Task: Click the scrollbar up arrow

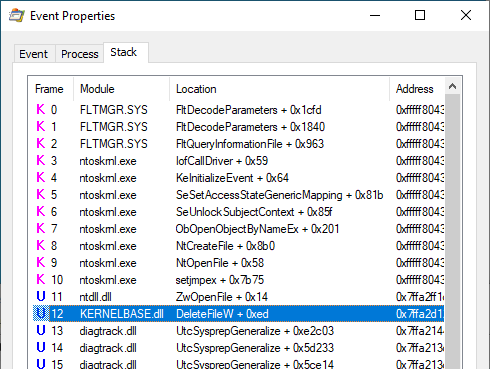Action: [x=452, y=86]
